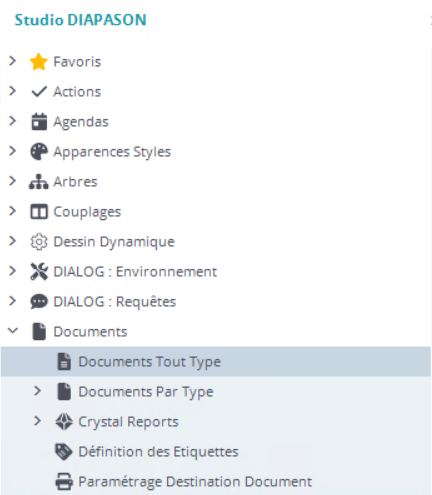Click the tag icon for Définition des Etiquettes
432x495 pixels.
[64, 452]
